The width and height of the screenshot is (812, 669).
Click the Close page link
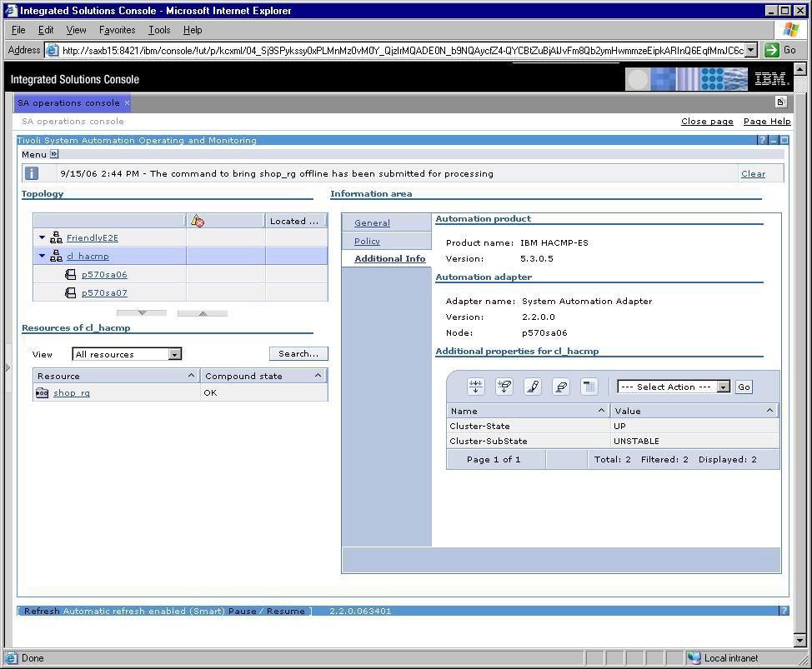click(x=707, y=121)
